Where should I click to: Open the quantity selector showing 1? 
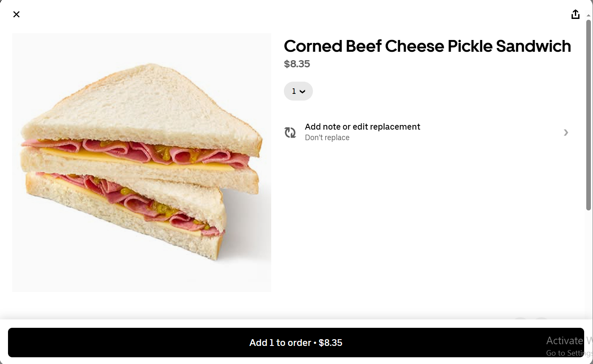pyautogui.click(x=298, y=91)
